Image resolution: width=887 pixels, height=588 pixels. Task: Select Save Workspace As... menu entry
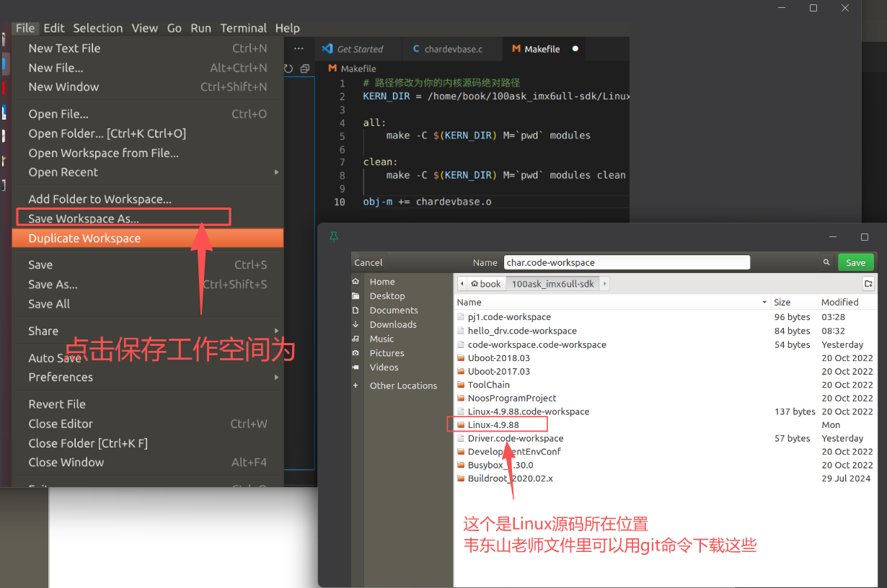147,218
